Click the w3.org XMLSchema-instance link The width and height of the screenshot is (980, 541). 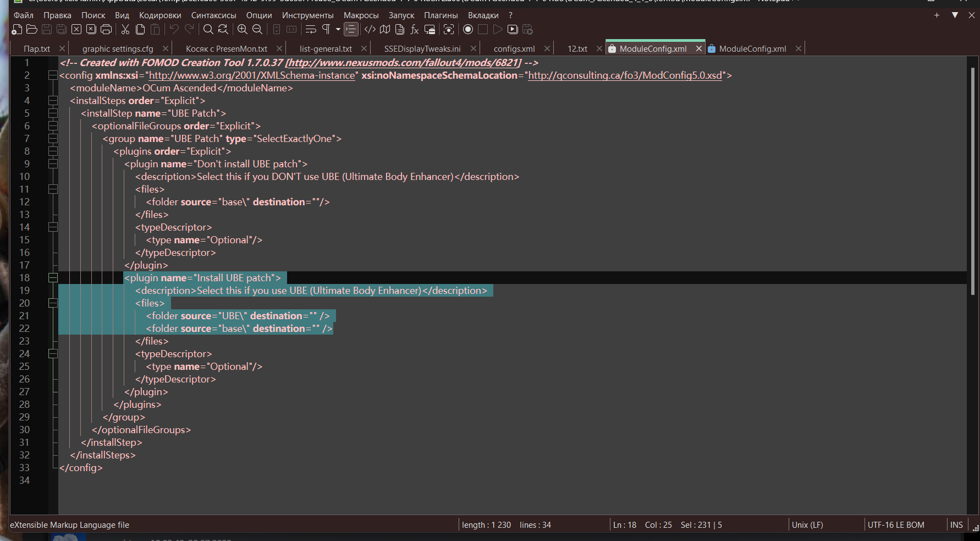tap(252, 75)
